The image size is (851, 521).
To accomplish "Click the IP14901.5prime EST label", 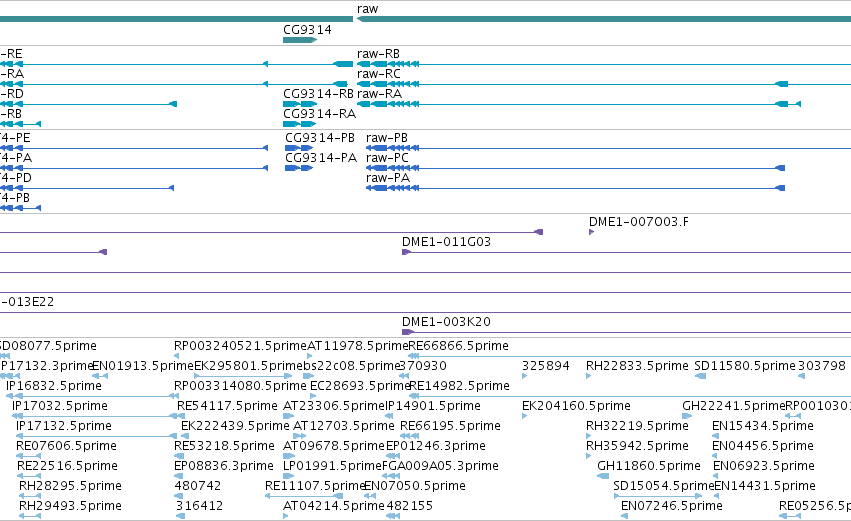I will point(433,406).
